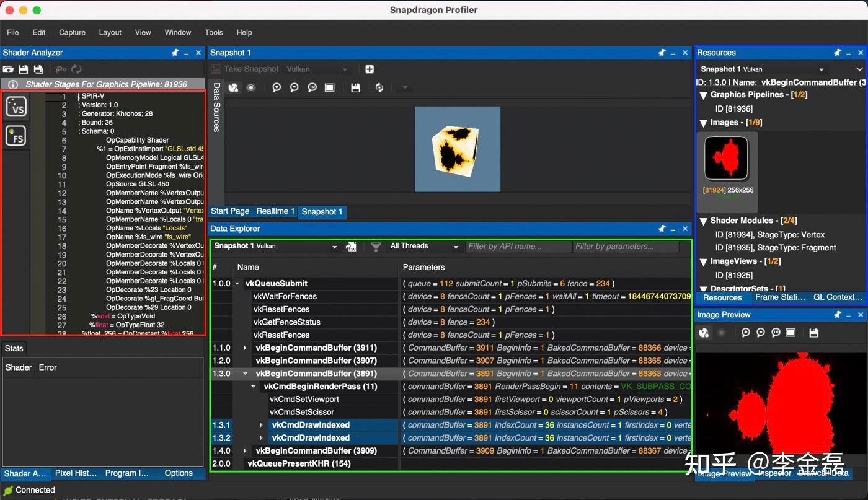Select the [81924] 256x256 image thumbnail

coord(727,159)
